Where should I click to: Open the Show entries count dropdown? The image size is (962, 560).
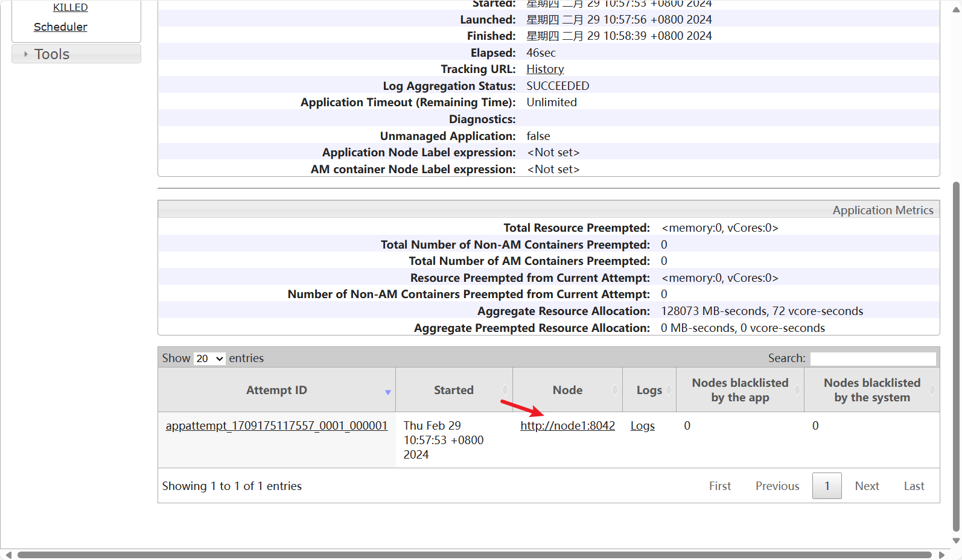(x=209, y=358)
